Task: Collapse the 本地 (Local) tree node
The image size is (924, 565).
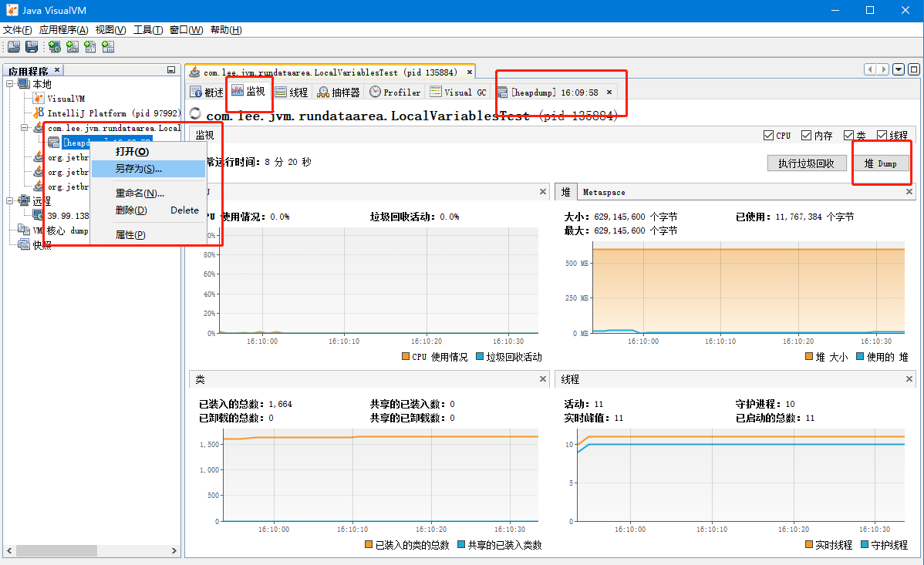Action: [x=10, y=83]
